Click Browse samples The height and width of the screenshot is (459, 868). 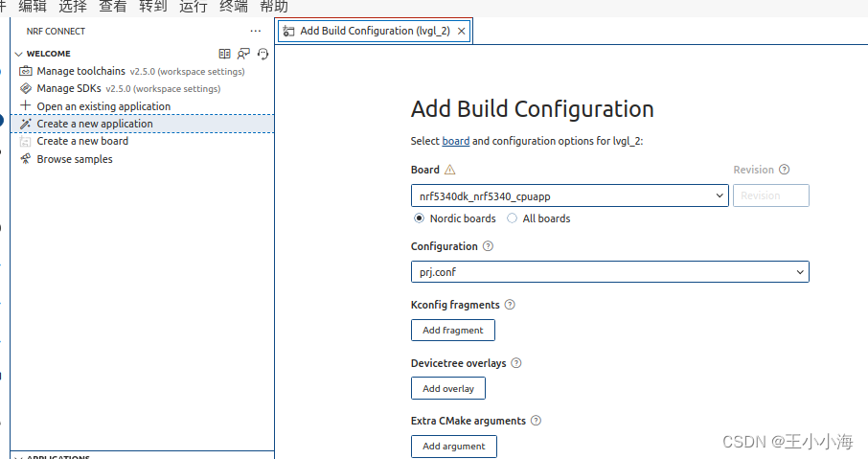pos(142,159)
